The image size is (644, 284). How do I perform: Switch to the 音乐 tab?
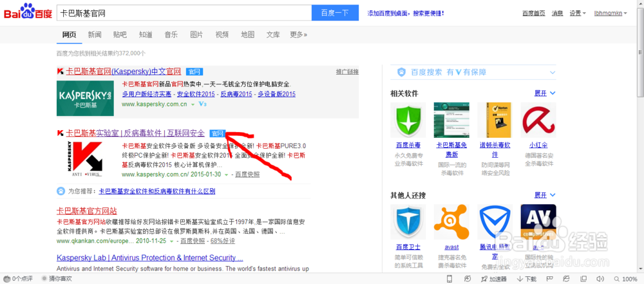click(x=171, y=35)
